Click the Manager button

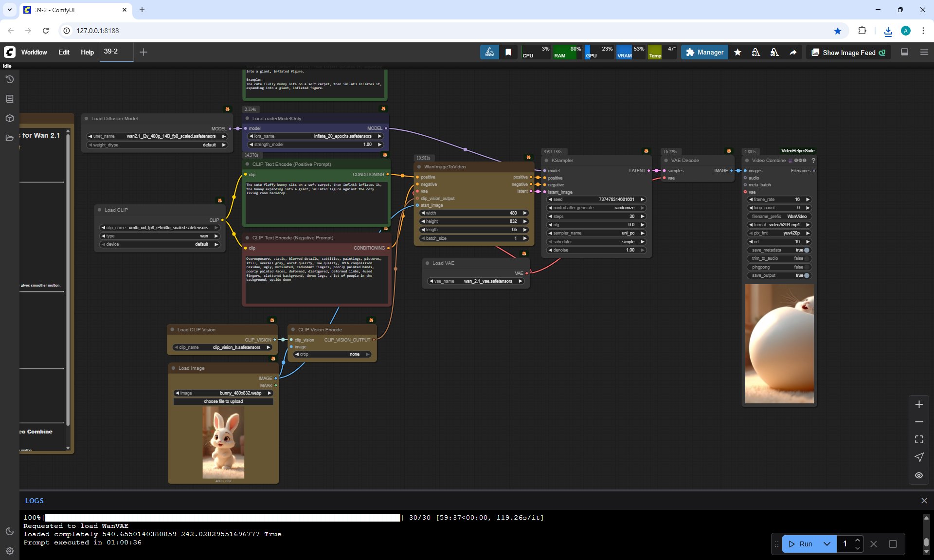[x=704, y=52]
